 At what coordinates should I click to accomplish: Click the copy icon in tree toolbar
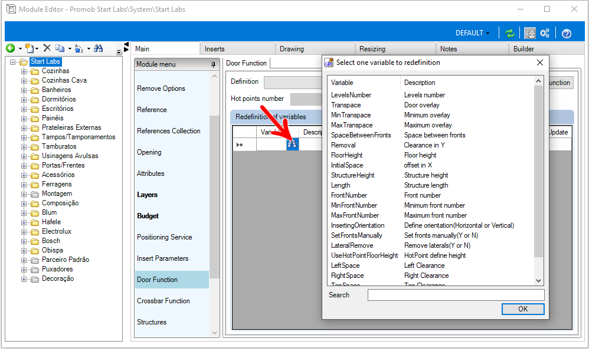click(x=60, y=48)
